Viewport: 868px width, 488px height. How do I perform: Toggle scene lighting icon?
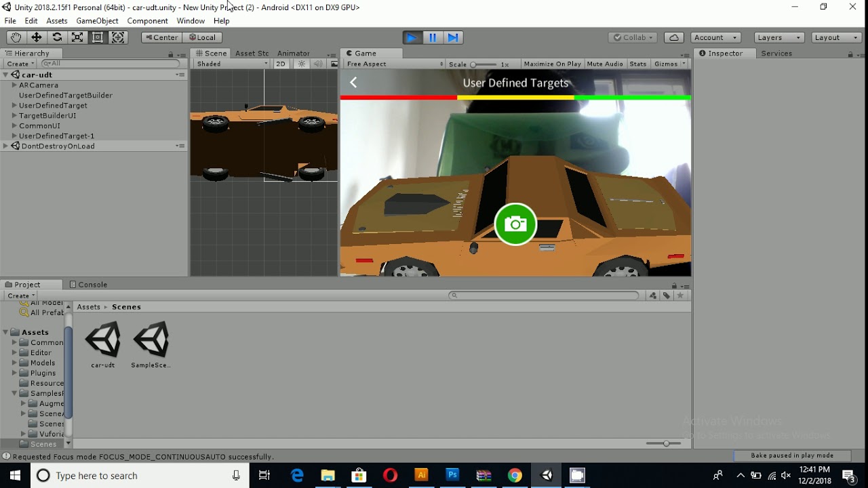click(302, 64)
